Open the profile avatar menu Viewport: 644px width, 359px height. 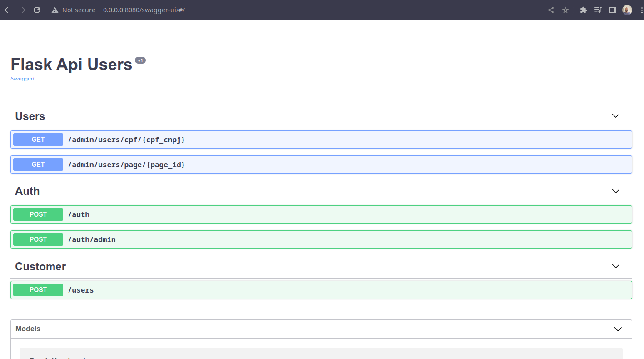[x=627, y=10]
